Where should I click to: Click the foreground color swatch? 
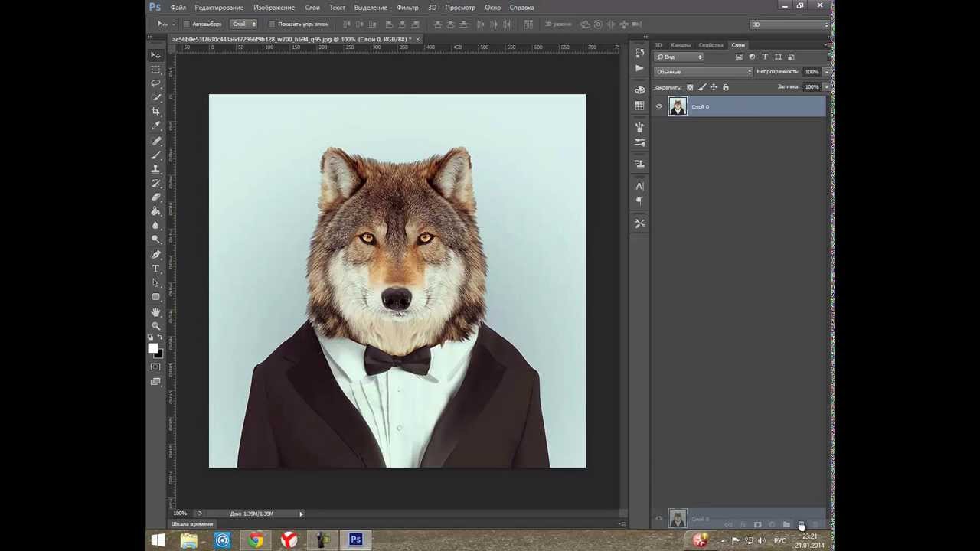coord(152,348)
